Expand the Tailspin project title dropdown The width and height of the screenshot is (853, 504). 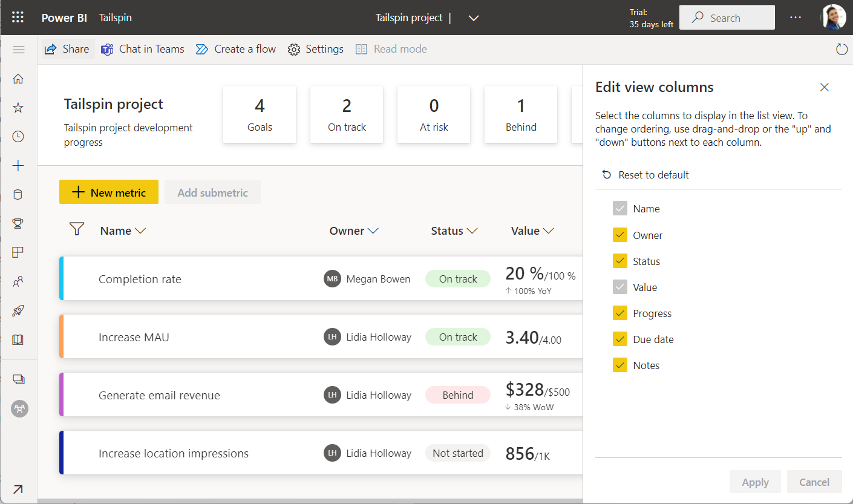(474, 18)
